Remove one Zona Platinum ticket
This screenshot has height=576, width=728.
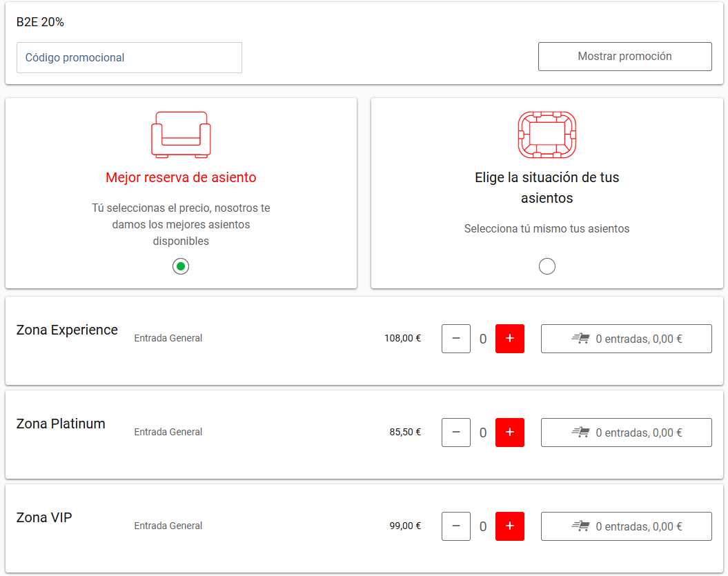pos(455,433)
